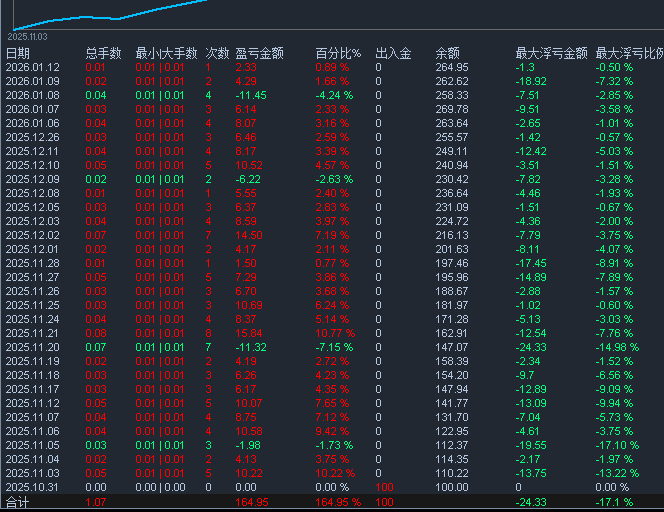Select the 2026.01.08 loss row date
664x512 pixels.
tap(32, 95)
